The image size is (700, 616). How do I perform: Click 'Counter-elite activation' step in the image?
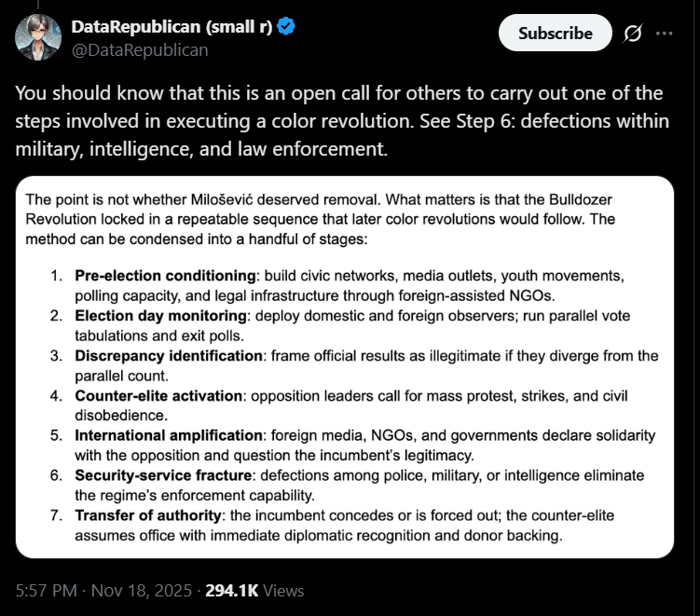point(158,396)
